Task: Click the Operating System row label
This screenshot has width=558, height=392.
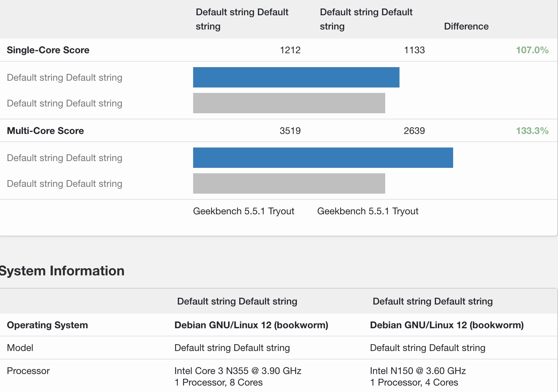Action: 47,325
